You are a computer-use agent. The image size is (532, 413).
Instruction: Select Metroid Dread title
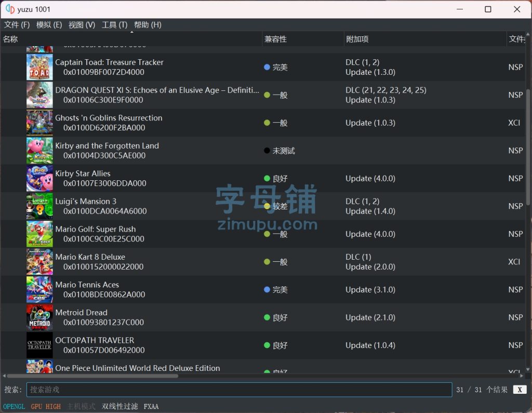tap(82, 313)
